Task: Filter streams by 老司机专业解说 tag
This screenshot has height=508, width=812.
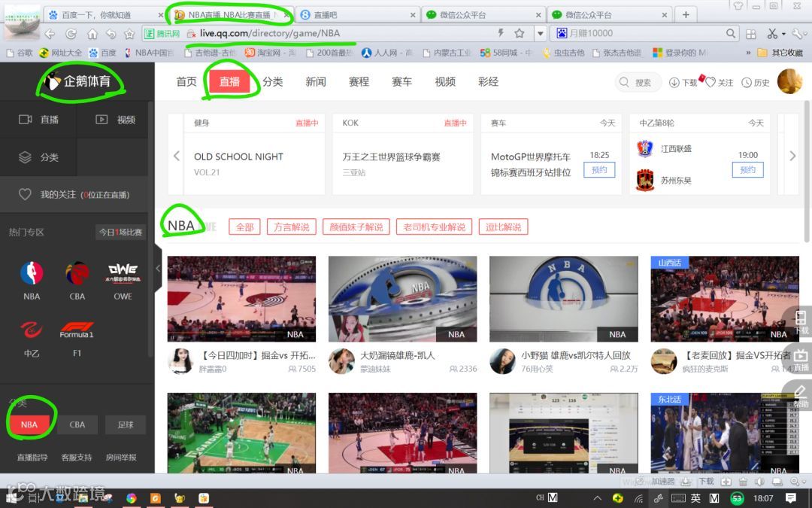Action: tap(435, 227)
